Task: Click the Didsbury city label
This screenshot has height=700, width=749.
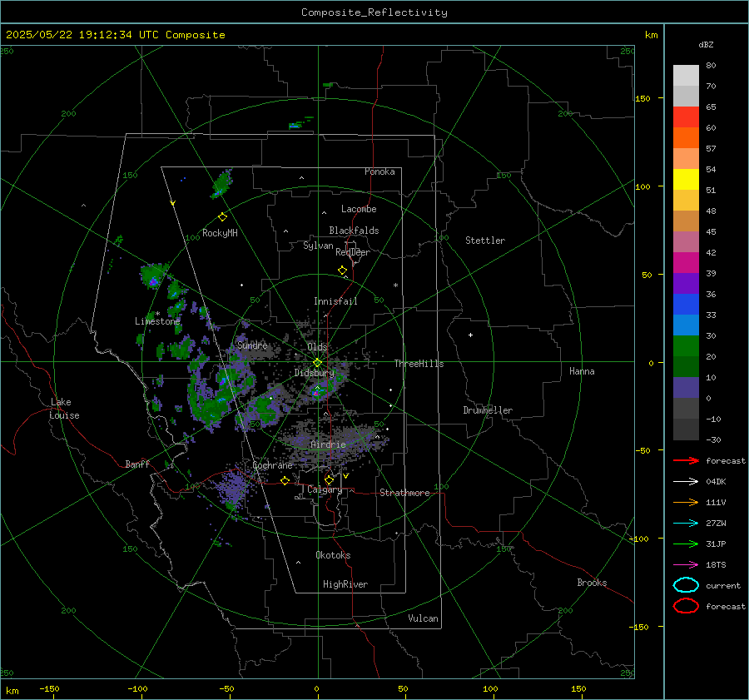Action: [x=315, y=373]
